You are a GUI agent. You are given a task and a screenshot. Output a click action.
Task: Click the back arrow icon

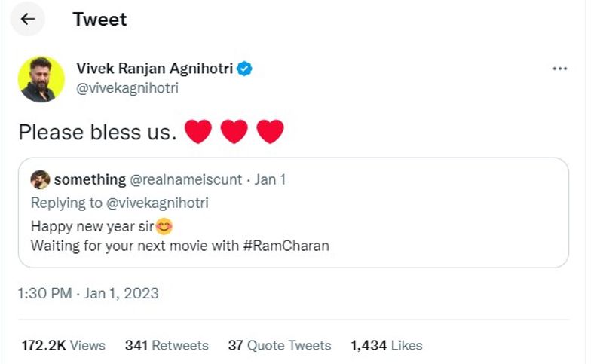tap(28, 20)
